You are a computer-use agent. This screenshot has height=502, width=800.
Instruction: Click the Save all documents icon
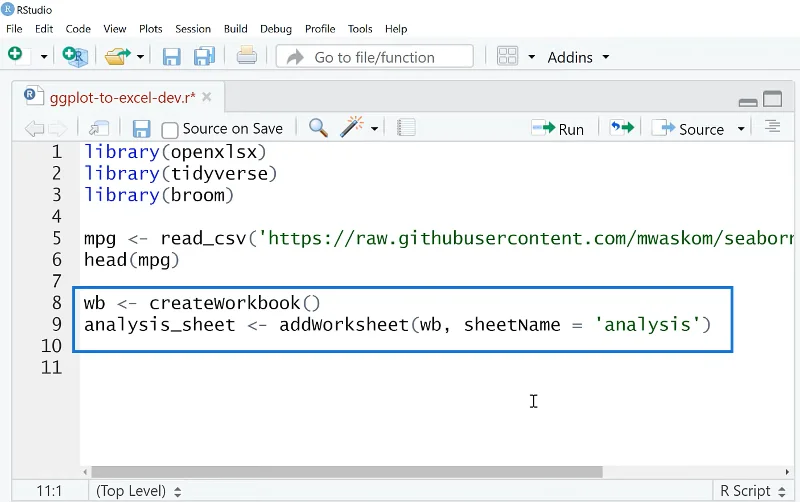(204, 56)
